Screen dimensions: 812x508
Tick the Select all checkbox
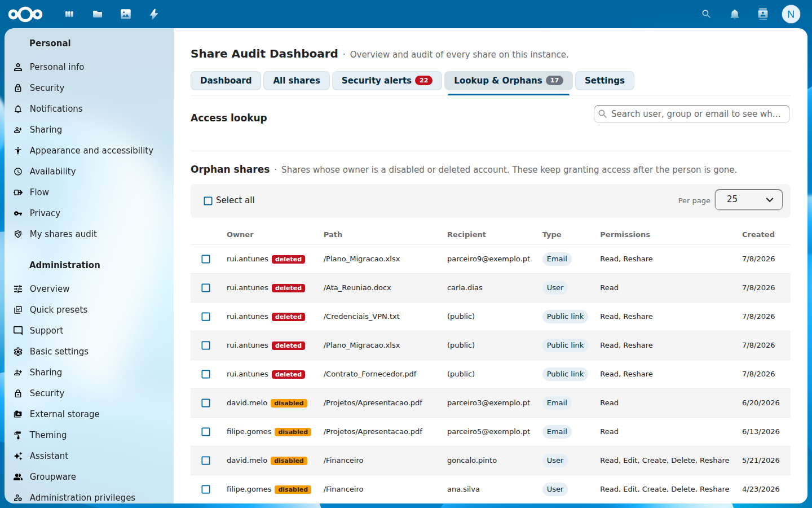pos(208,201)
